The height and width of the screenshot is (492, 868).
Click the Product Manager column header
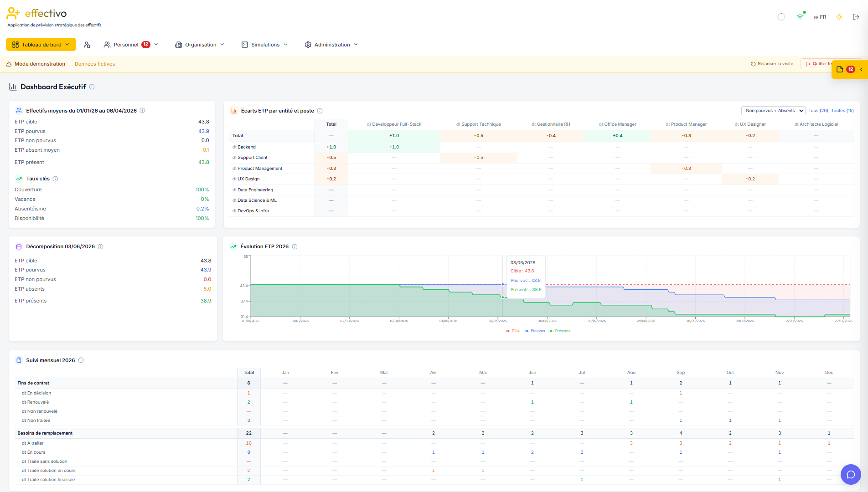tap(686, 124)
